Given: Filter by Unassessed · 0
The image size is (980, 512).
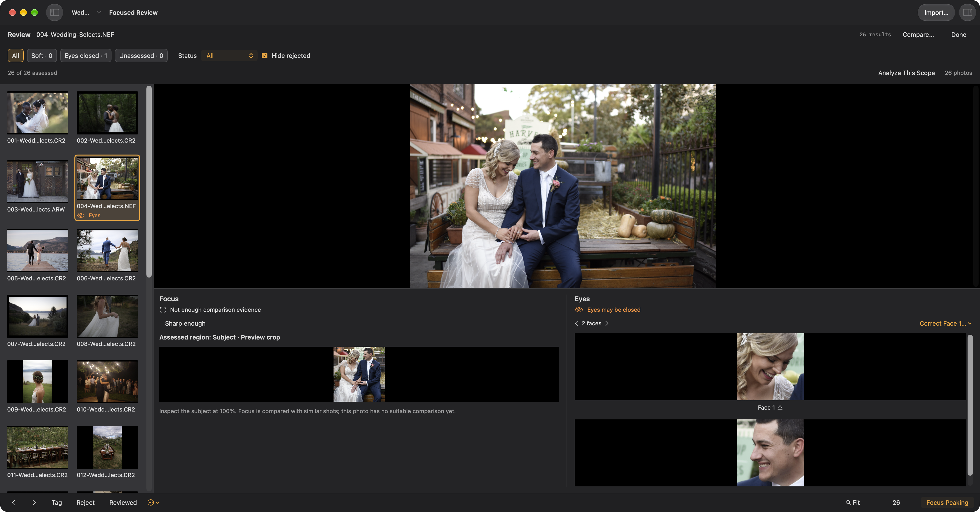Looking at the screenshot, I should 141,56.
